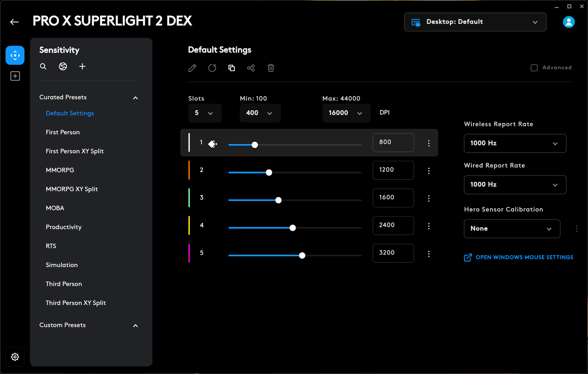Screen dimensions: 588x374
Task: Open more options for DPI slot 1
Action: [429, 143]
